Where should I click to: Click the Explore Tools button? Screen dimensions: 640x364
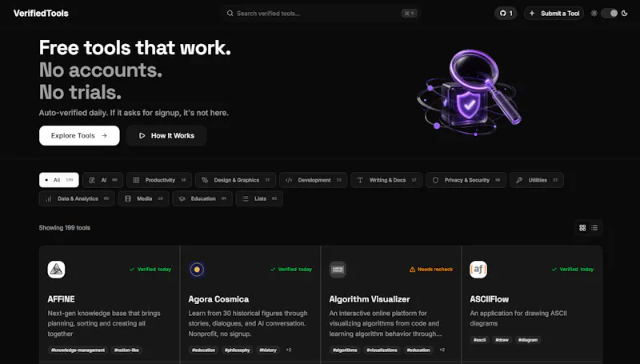tap(79, 135)
